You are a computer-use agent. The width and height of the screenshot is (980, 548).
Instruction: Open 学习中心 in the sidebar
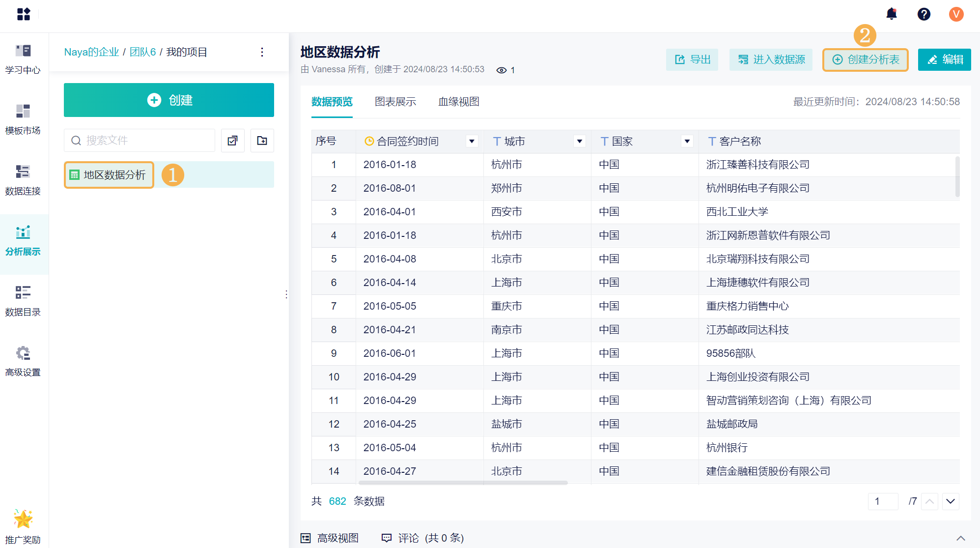pos(23,59)
